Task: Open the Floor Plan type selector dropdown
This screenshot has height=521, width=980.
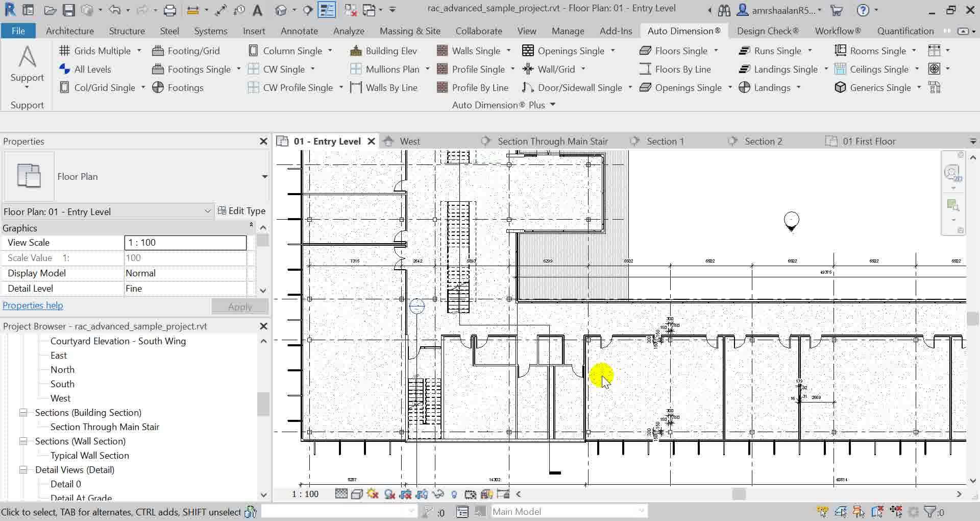Action: (264, 177)
